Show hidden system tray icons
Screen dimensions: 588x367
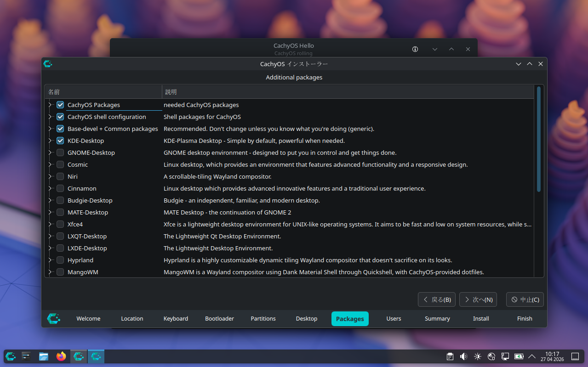[x=532, y=356]
